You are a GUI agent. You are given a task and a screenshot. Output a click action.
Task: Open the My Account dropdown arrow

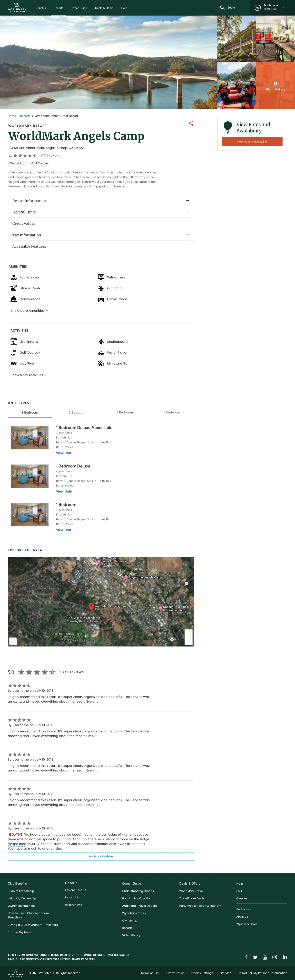283,7
